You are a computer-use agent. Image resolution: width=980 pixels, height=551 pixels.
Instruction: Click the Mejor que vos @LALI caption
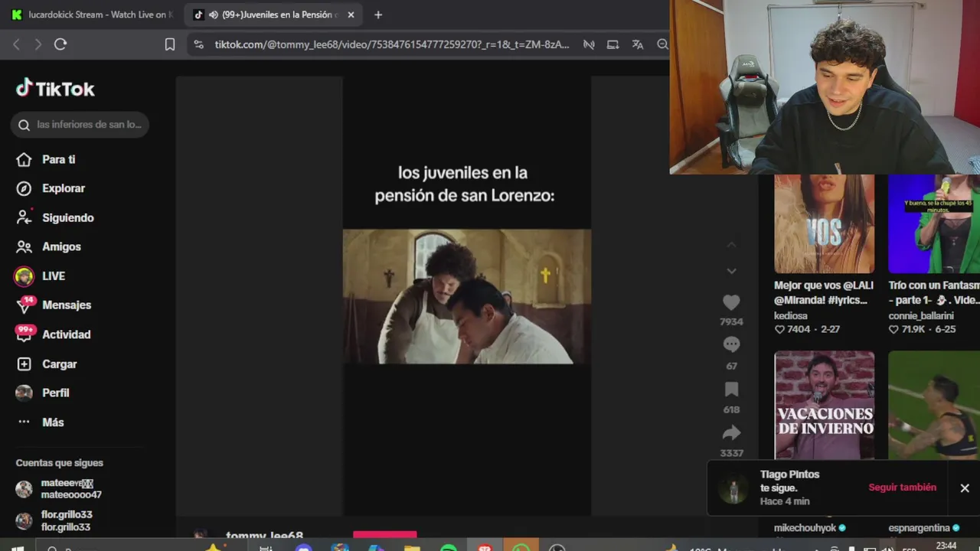pos(824,292)
